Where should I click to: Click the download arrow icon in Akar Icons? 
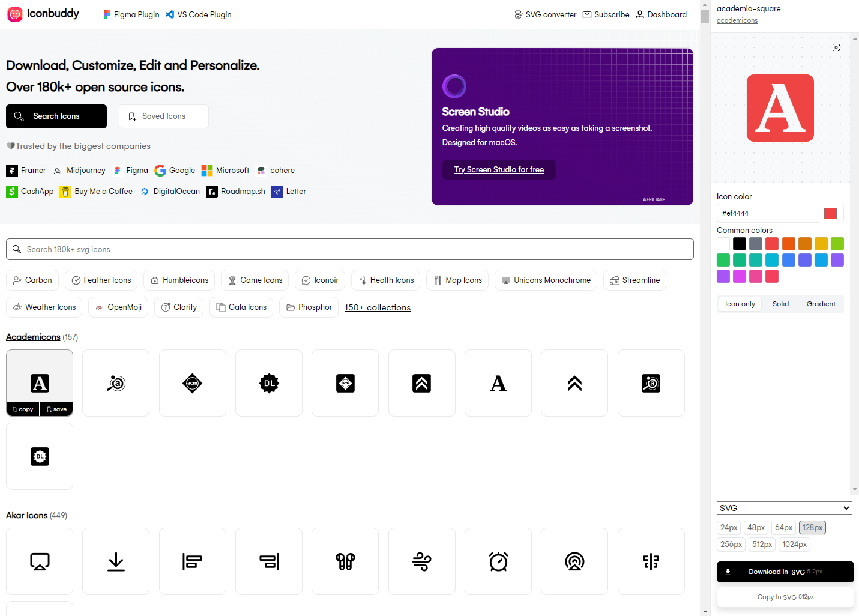pos(116,561)
